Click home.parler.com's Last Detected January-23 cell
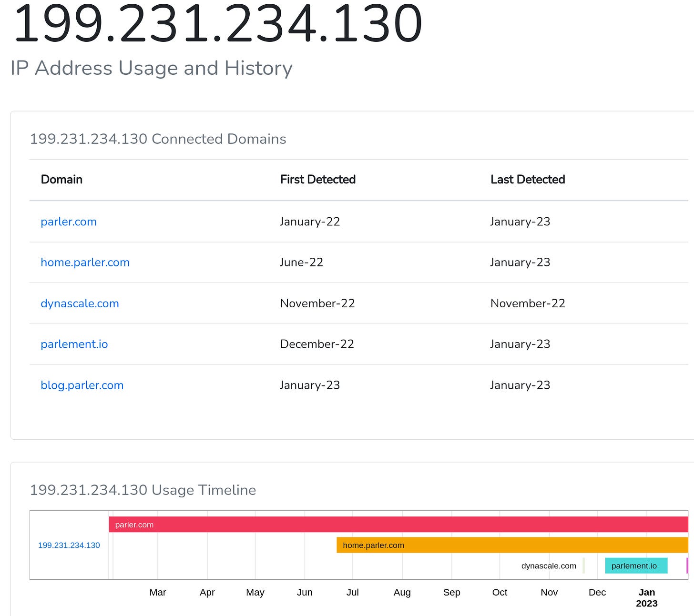Screen dimensions: 694x616 tap(520, 263)
